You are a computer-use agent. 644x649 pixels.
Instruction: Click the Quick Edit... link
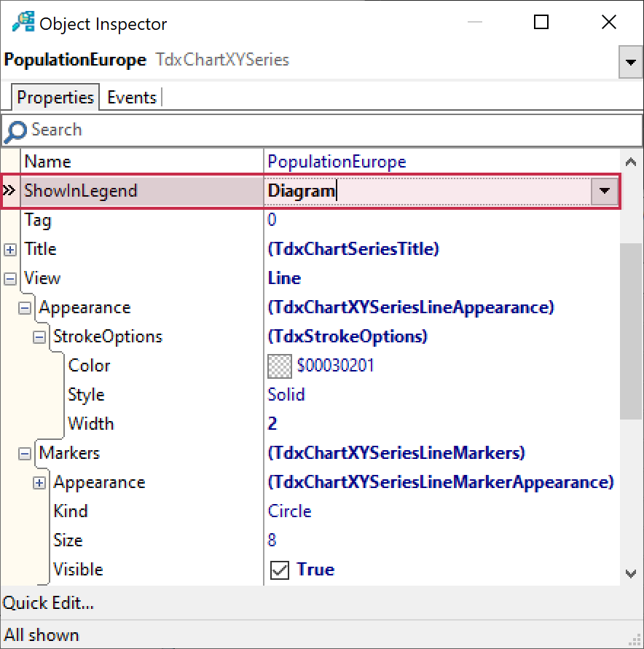48,603
